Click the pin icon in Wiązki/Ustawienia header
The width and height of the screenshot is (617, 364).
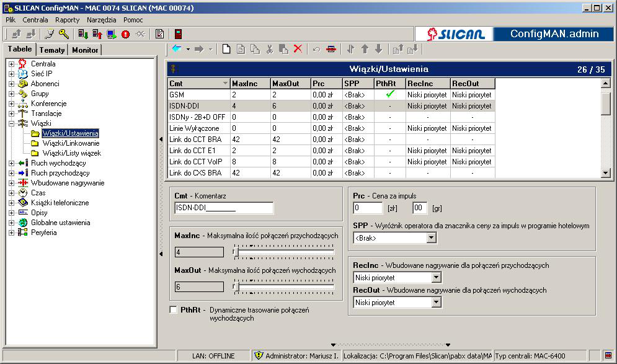[173, 69]
